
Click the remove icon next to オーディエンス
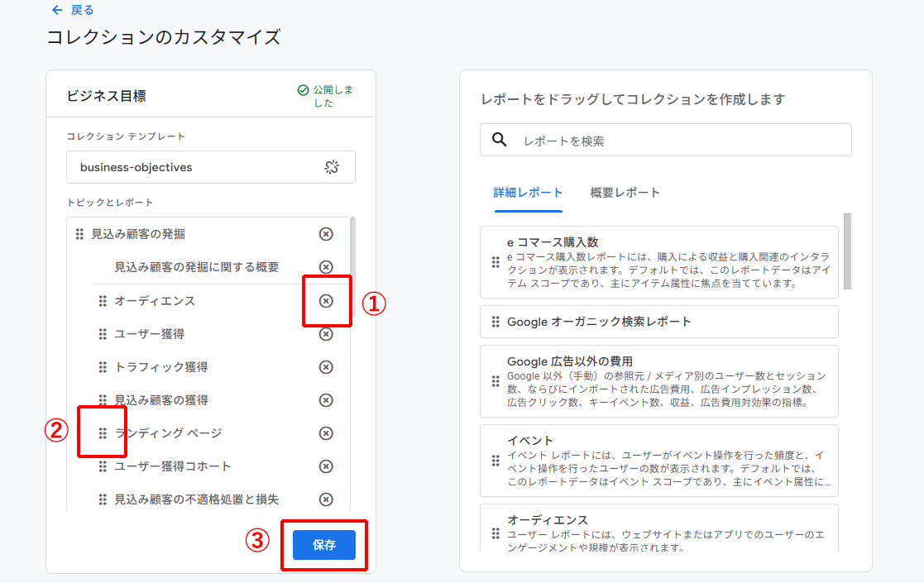(327, 301)
